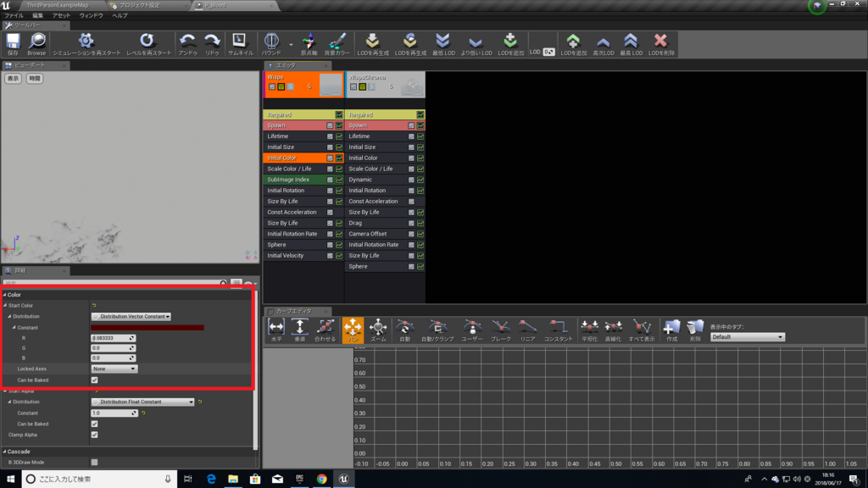Image resolution: width=868 pixels, height=488 pixels.
Task: Click the Origin Axis toolbar icon
Action: (x=309, y=44)
